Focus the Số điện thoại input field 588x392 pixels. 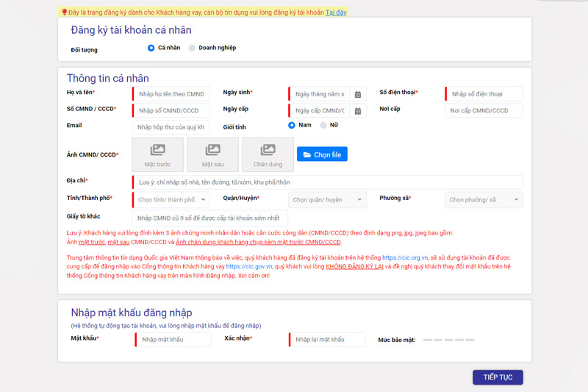[484, 94]
